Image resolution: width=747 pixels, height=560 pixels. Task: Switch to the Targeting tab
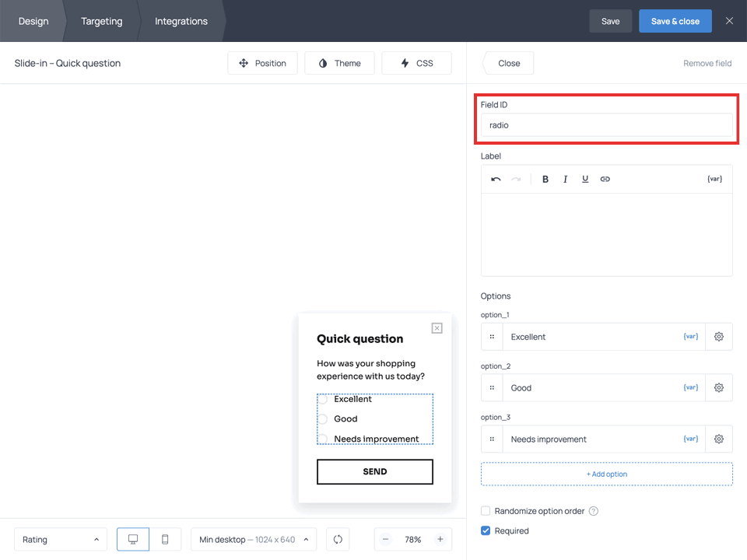click(101, 21)
